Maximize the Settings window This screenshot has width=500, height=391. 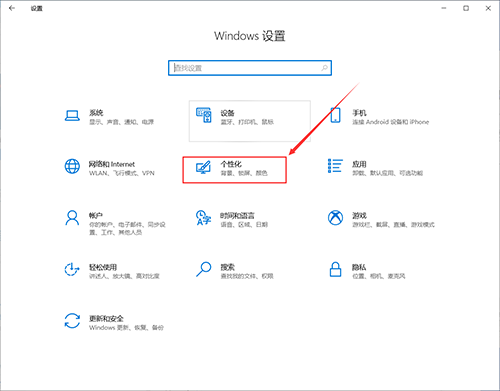[x=466, y=8]
